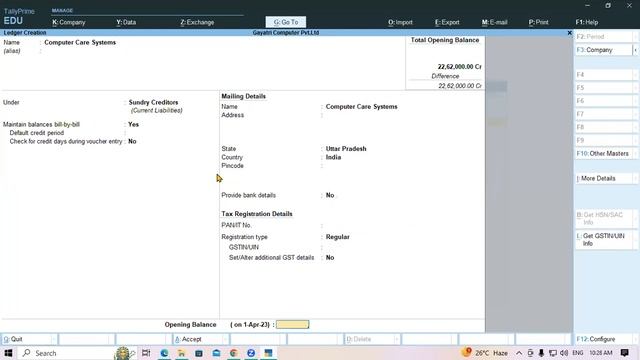Open the O: Import menu

(x=400, y=22)
